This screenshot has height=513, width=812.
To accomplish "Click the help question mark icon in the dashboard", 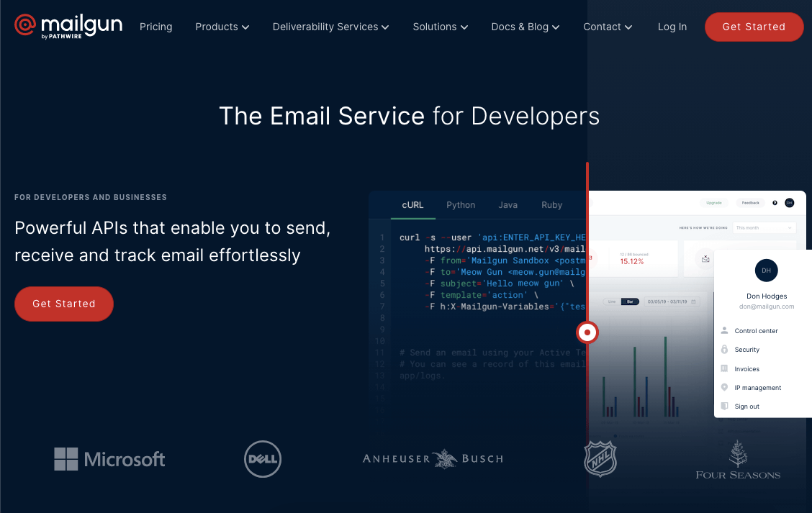I will click(x=775, y=203).
